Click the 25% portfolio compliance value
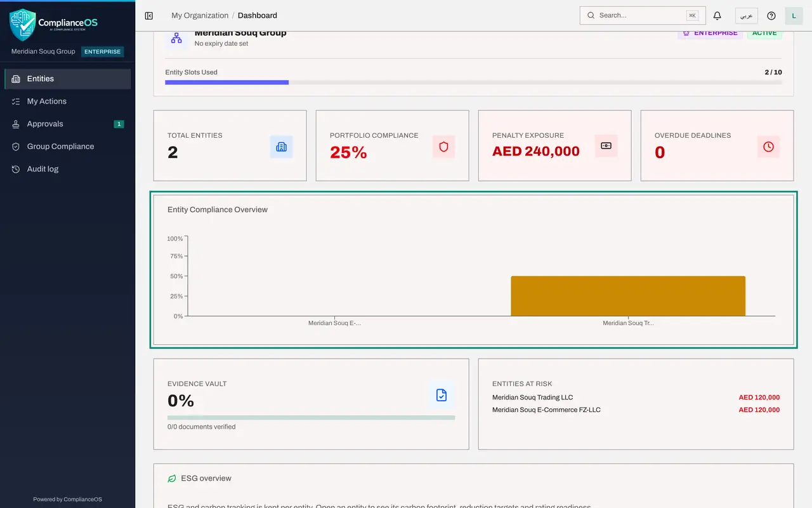This screenshot has width=812, height=508. tap(348, 152)
